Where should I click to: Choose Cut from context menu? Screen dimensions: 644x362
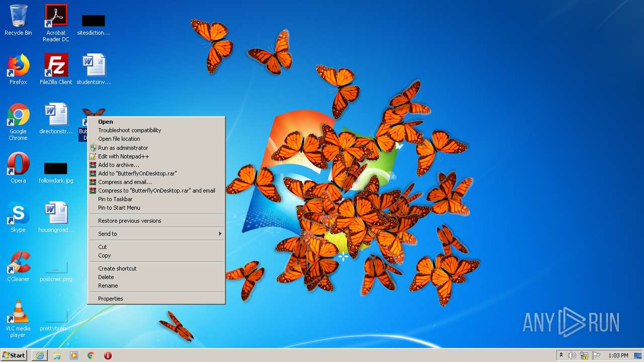coord(156,247)
